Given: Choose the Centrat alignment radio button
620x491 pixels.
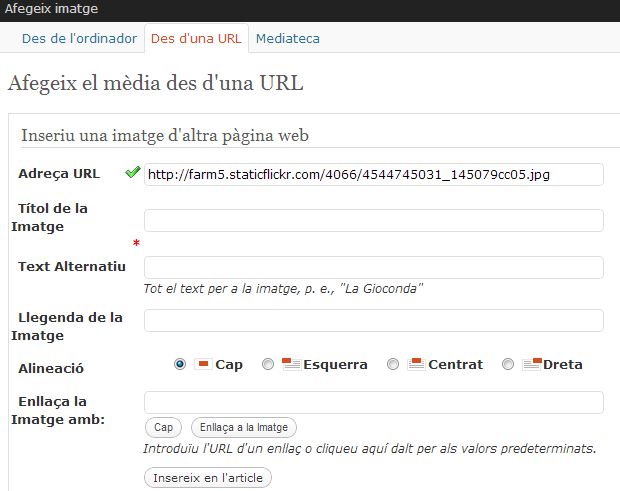Looking at the screenshot, I should [393, 365].
